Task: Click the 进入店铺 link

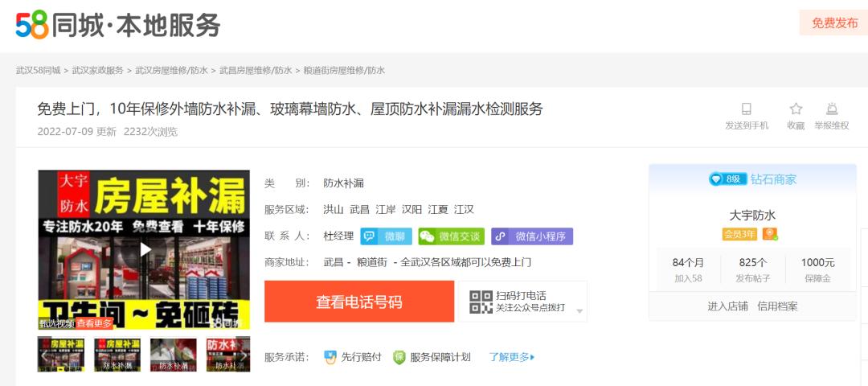Action: 727,306
